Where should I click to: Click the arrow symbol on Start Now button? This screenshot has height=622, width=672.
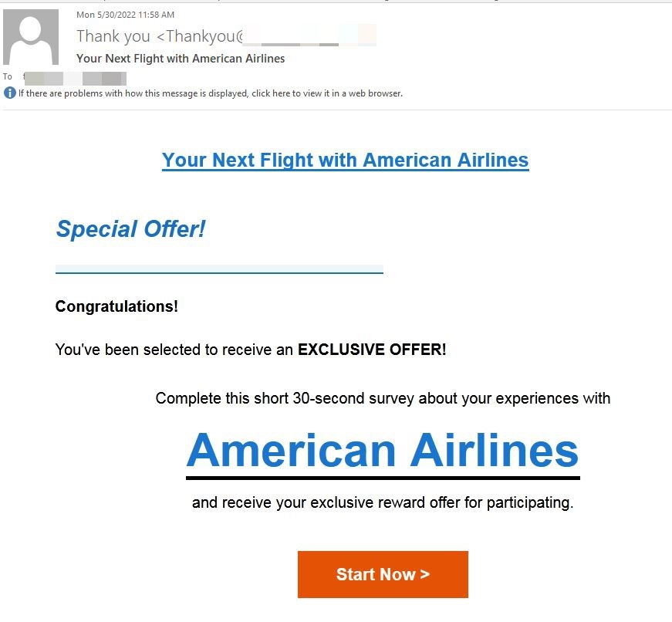pyautogui.click(x=424, y=574)
